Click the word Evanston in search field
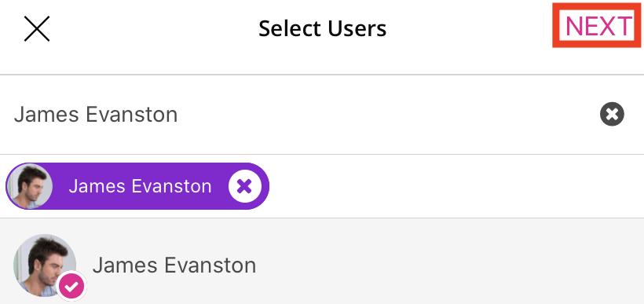 [132, 115]
